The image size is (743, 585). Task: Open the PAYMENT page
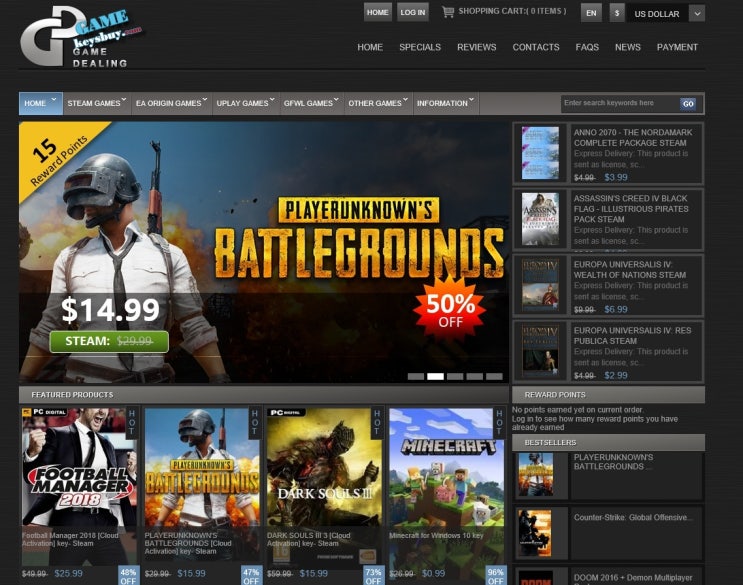pyautogui.click(x=677, y=47)
